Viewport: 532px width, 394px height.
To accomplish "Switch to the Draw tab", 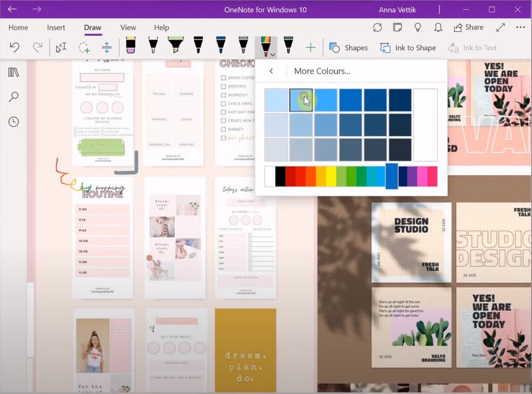I will coord(93,27).
